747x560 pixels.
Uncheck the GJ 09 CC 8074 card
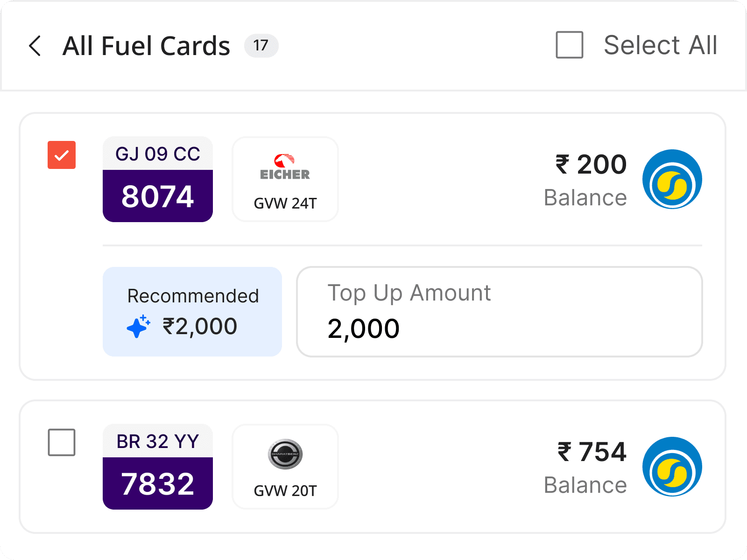(x=62, y=155)
